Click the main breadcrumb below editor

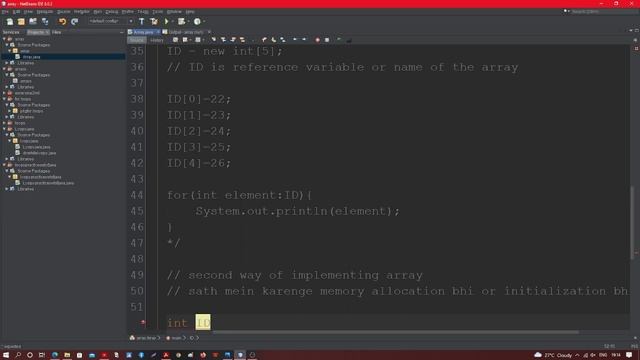[x=176, y=338]
